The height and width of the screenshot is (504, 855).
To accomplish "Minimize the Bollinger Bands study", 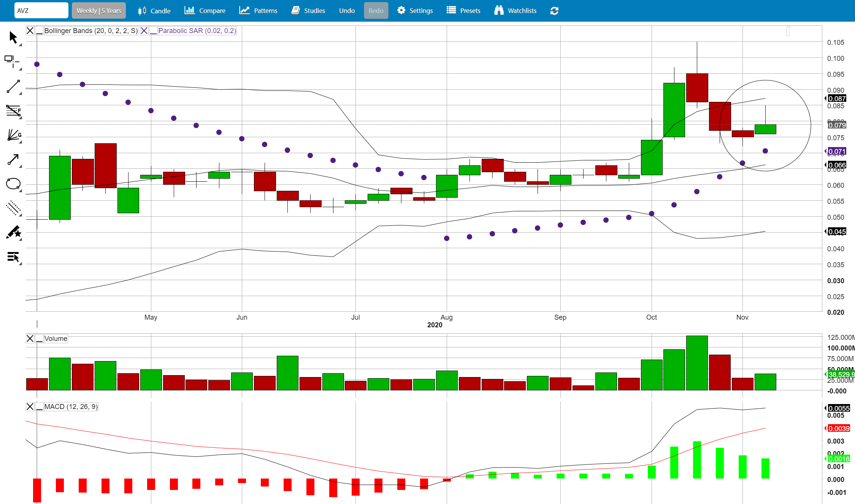I will [x=39, y=31].
